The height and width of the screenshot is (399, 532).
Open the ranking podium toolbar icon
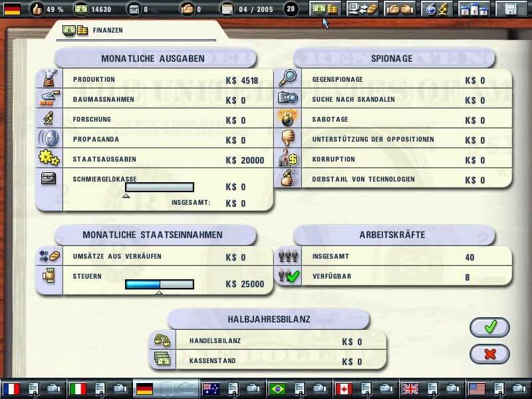tap(474, 9)
